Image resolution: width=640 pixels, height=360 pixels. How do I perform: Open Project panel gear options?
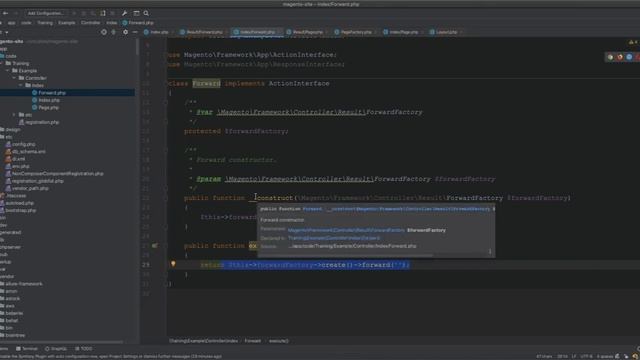125,32
